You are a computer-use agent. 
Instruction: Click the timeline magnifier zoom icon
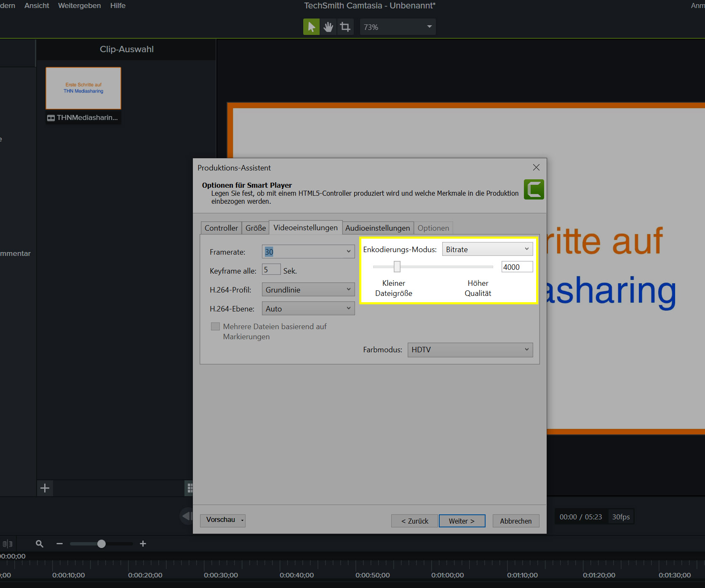[40, 544]
